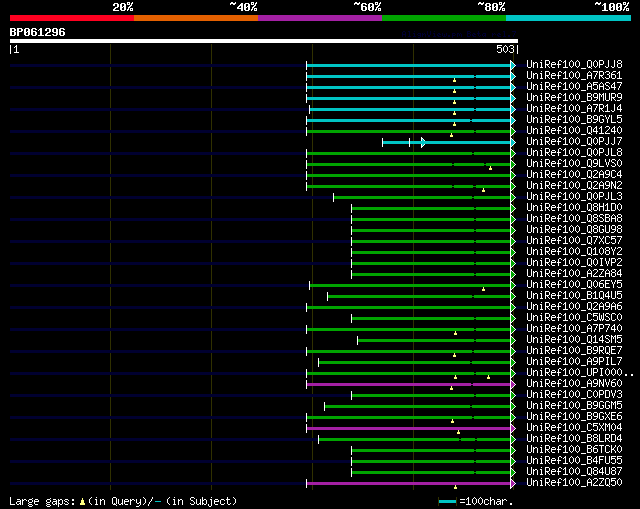The width and height of the screenshot is (640, 509).
Task: Click the short cyan alignment bar of UniRef100_Q0PJJ7
Action: [x=447, y=142]
